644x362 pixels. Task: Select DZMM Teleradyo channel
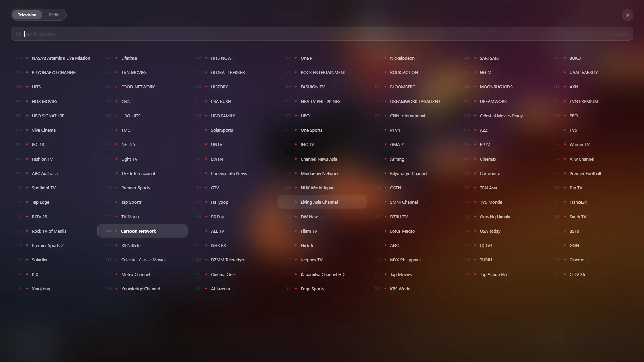coord(232,260)
